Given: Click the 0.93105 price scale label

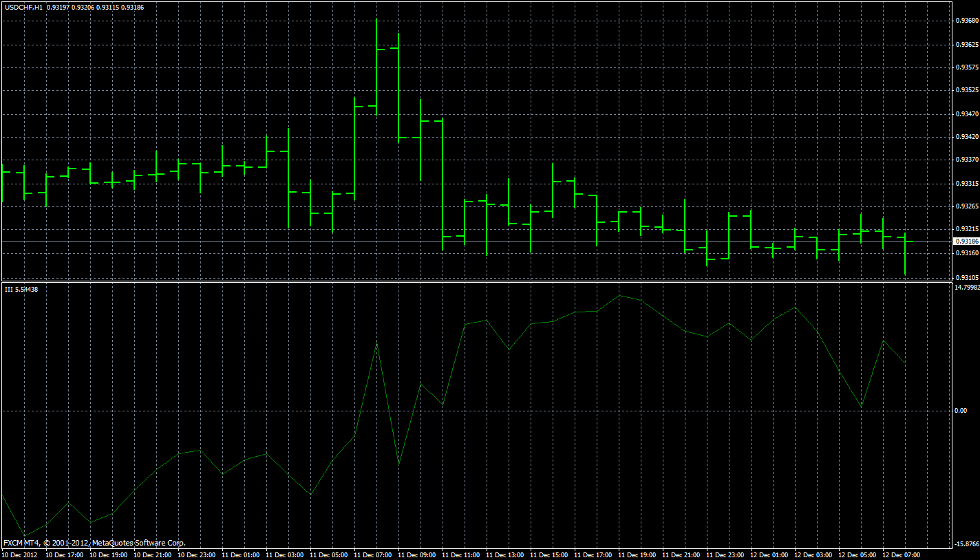Looking at the screenshot, I should tap(967, 277).
